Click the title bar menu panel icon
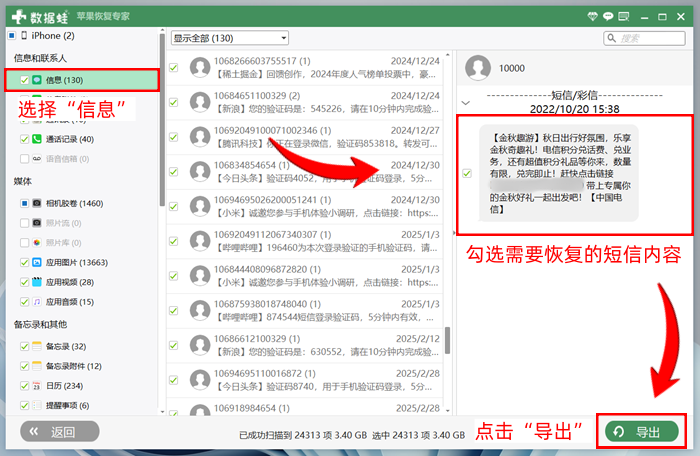700x456 pixels. click(x=624, y=17)
